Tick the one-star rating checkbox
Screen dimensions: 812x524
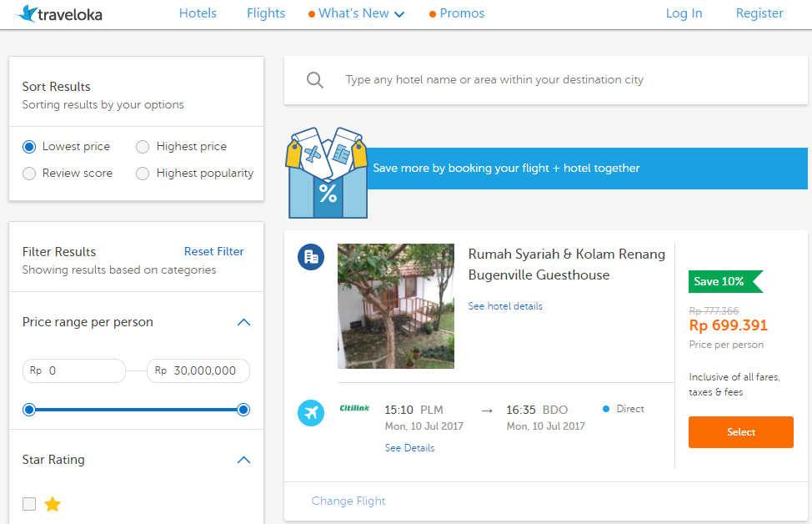[29, 504]
